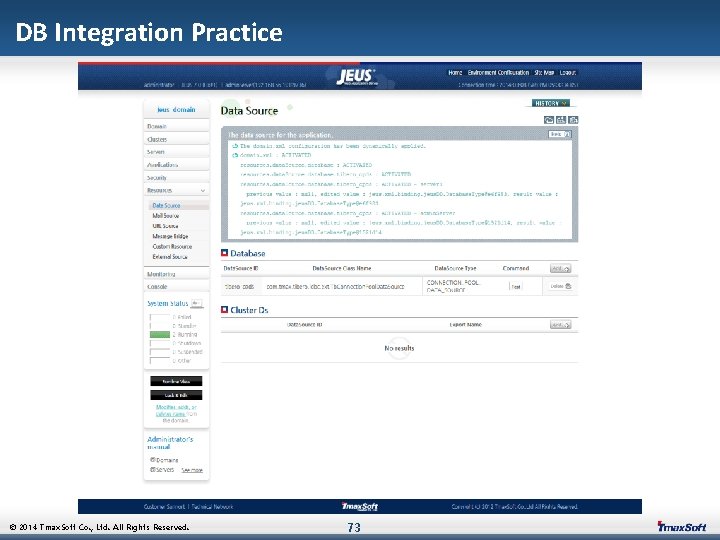Image resolution: width=720 pixels, height=540 pixels.
Task: Open the Security menu item
Action: 176,178
